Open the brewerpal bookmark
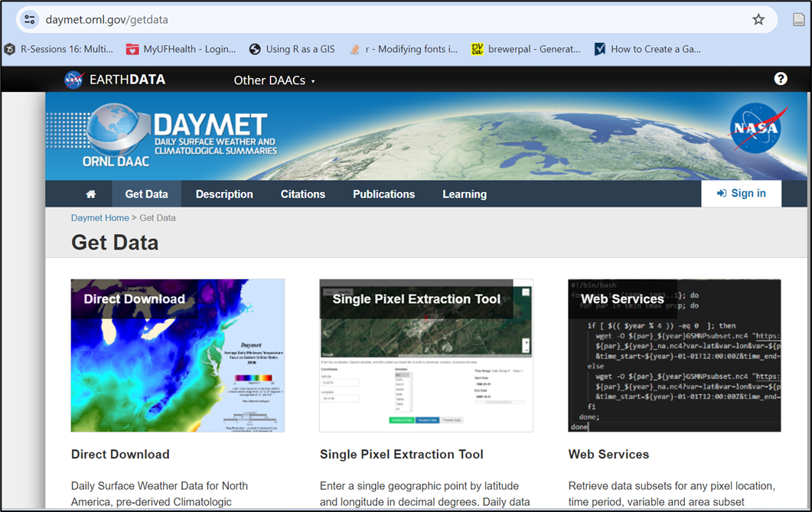This screenshot has height=512, width=812. tap(526, 49)
